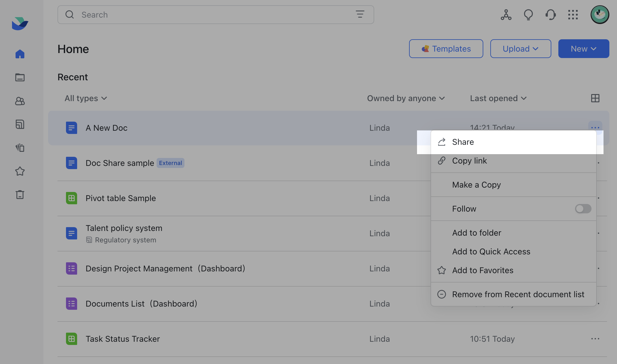This screenshot has height=364, width=617.
Task: Select Share in the context menu
Action: (463, 142)
